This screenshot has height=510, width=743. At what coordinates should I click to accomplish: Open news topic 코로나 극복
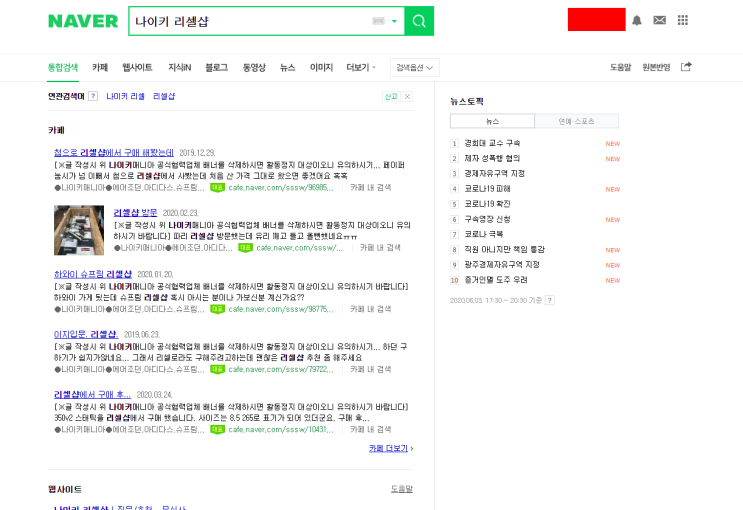[x=483, y=234]
